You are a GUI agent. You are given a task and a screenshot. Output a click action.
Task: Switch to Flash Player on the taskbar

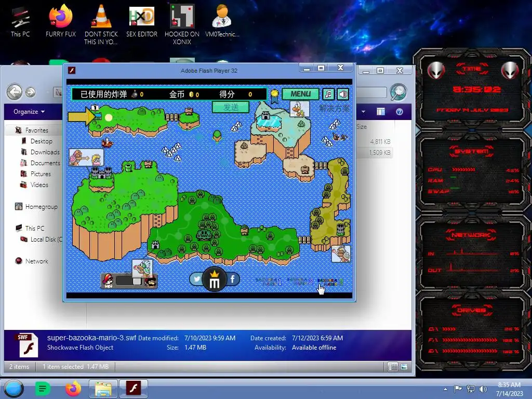click(x=134, y=389)
